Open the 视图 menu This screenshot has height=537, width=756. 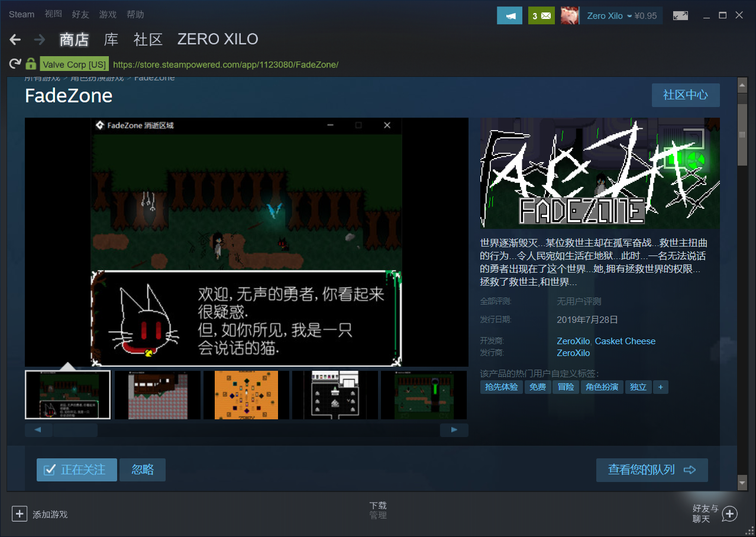coord(53,14)
